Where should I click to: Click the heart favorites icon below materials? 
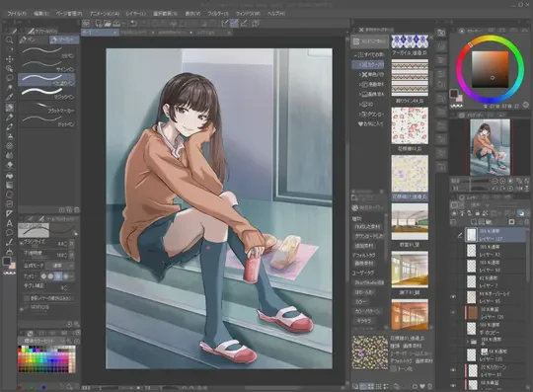pos(422,386)
